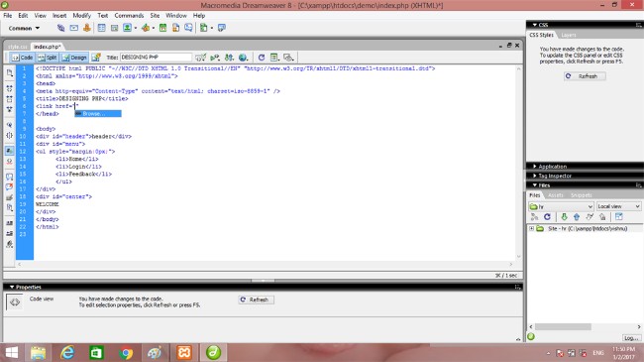Click the File Management toolbar icon

[x=229, y=58]
